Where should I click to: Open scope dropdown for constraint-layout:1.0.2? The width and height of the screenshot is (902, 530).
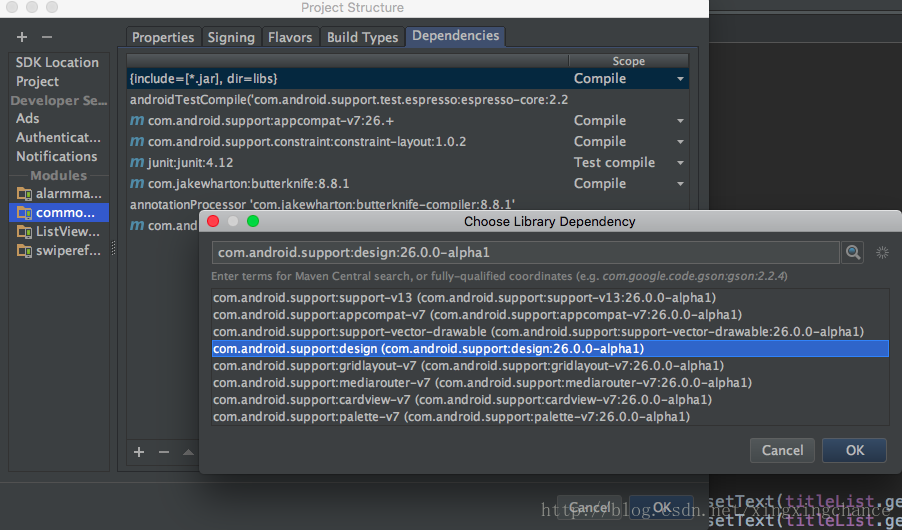pyautogui.click(x=680, y=142)
